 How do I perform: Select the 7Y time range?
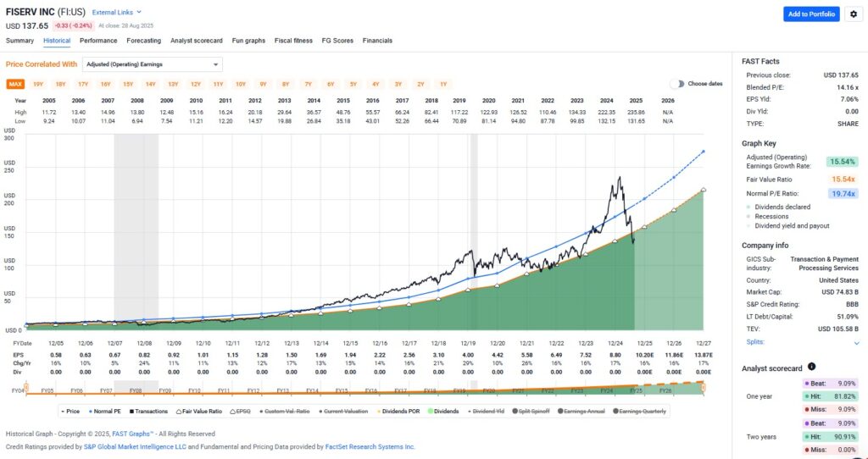(309, 84)
